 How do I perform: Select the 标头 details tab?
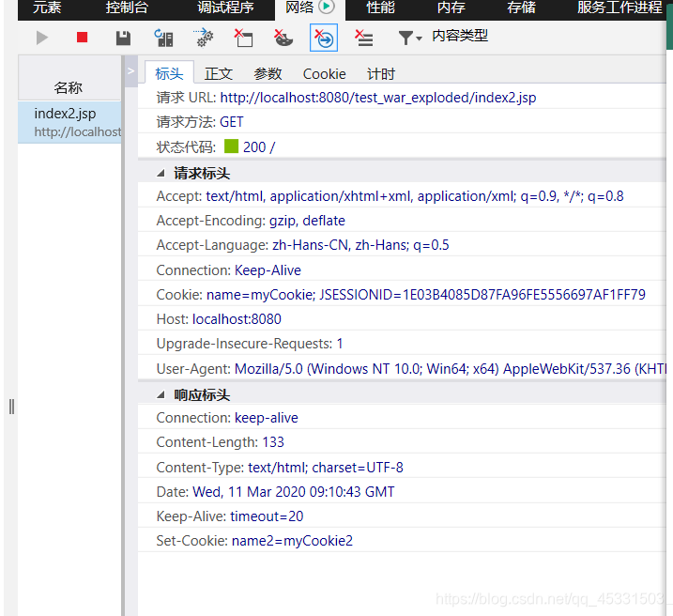click(169, 73)
